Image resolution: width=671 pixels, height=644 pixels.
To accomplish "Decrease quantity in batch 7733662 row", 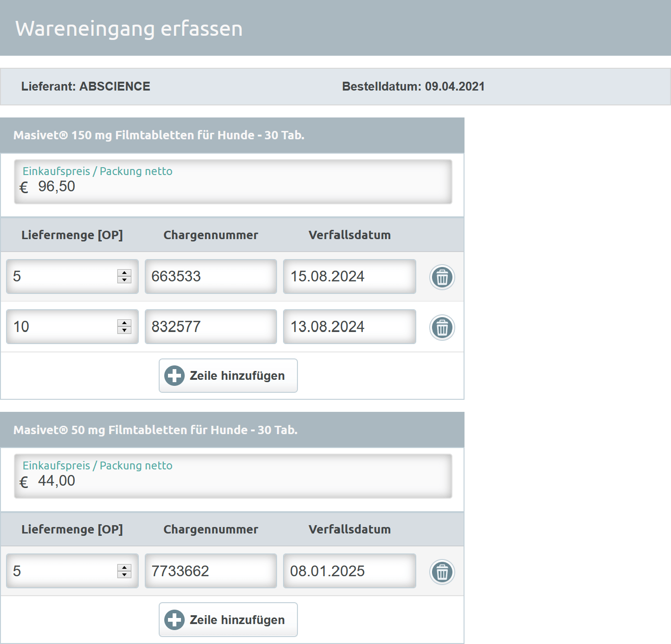I will pyautogui.click(x=124, y=574).
